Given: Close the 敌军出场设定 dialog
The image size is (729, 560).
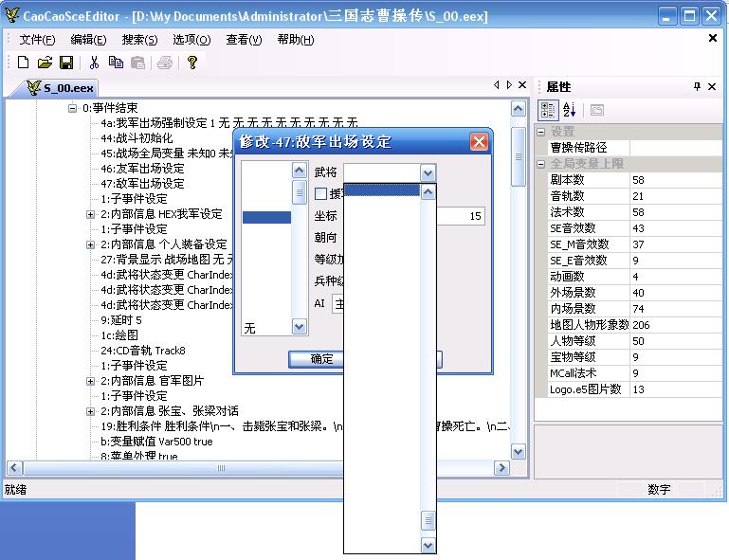Looking at the screenshot, I should pyautogui.click(x=479, y=142).
